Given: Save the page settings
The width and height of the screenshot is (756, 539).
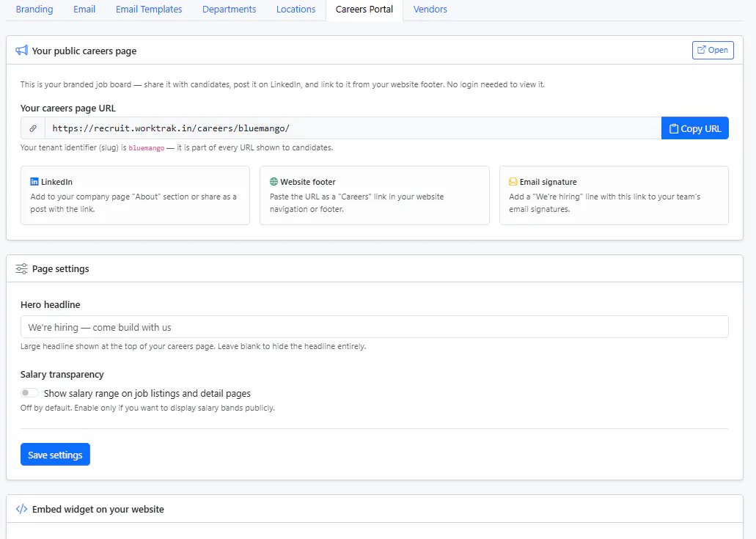Looking at the screenshot, I should pyautogui.click(x=56, y=455).
